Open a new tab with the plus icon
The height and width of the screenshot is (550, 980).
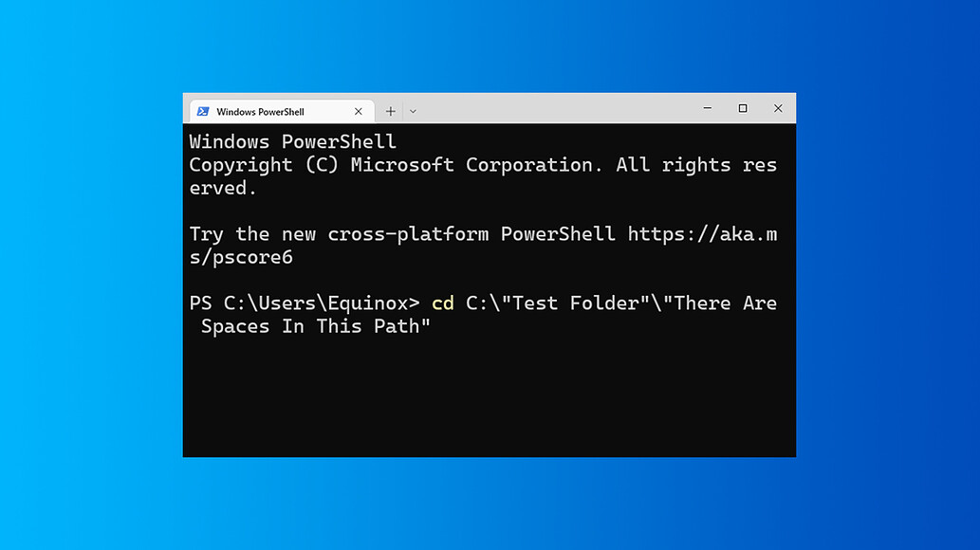pyautogui.click(x=390, y=112)
